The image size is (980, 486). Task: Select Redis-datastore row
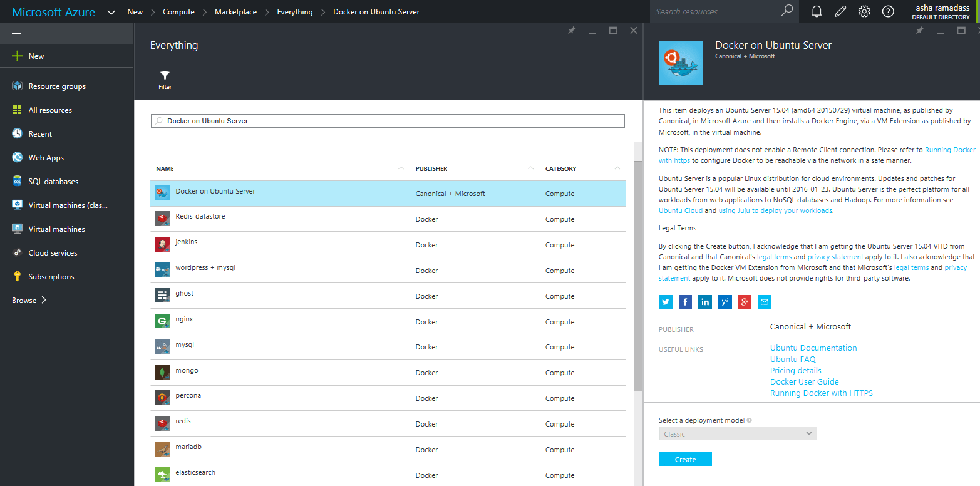tap(388, 219)
